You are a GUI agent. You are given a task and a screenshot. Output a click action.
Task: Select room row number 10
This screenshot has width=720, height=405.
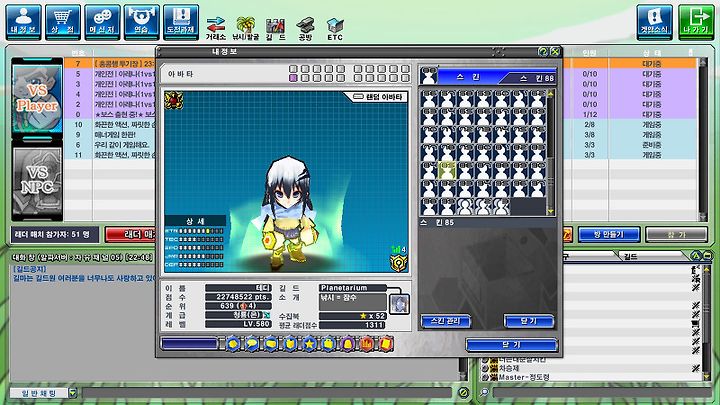point(110,124)
